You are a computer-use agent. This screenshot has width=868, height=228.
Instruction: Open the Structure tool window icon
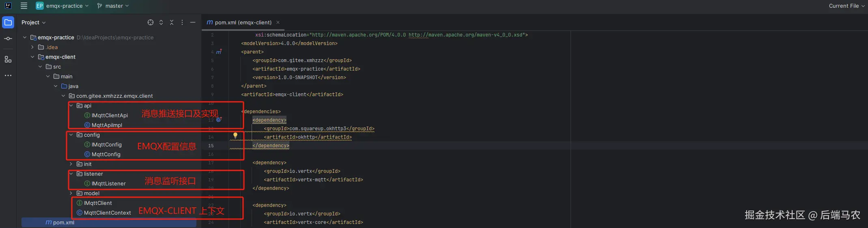(8, 59)
